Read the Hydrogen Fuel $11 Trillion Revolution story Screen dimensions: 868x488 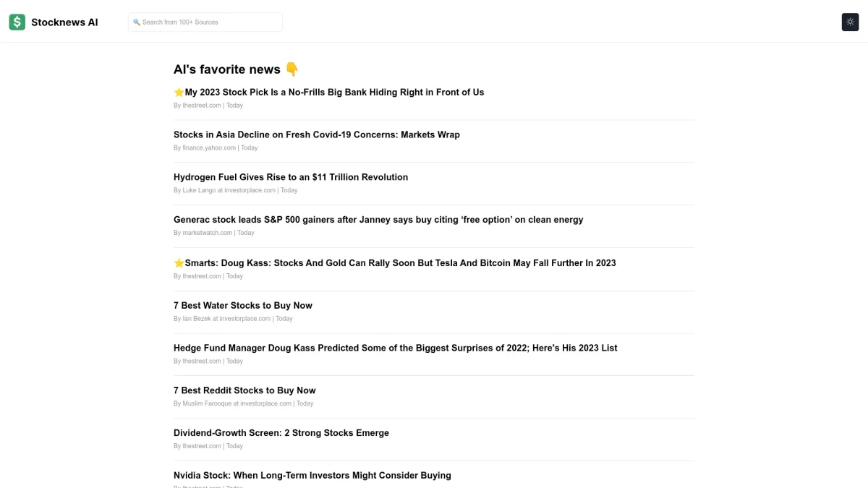pos(290,177)
